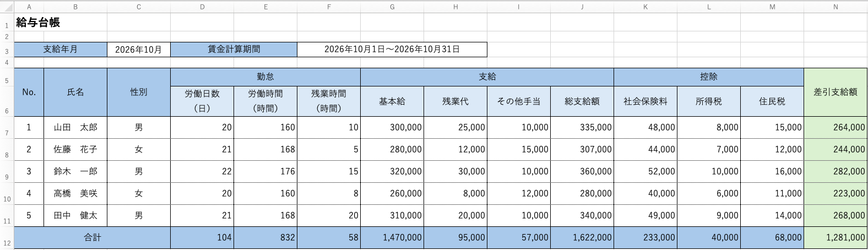Select 佐藤 花子's basic salary 280,000
Screen dimensions: 868x250
coord(392,150)
